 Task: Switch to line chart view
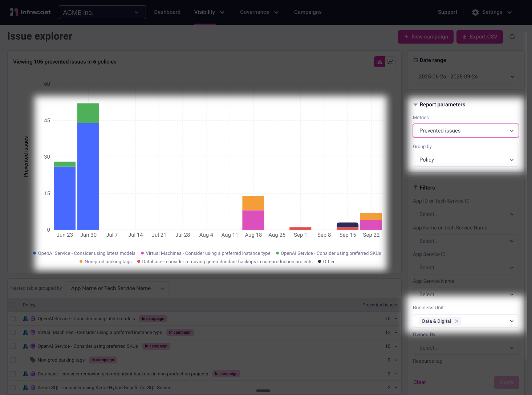[390, 62]
